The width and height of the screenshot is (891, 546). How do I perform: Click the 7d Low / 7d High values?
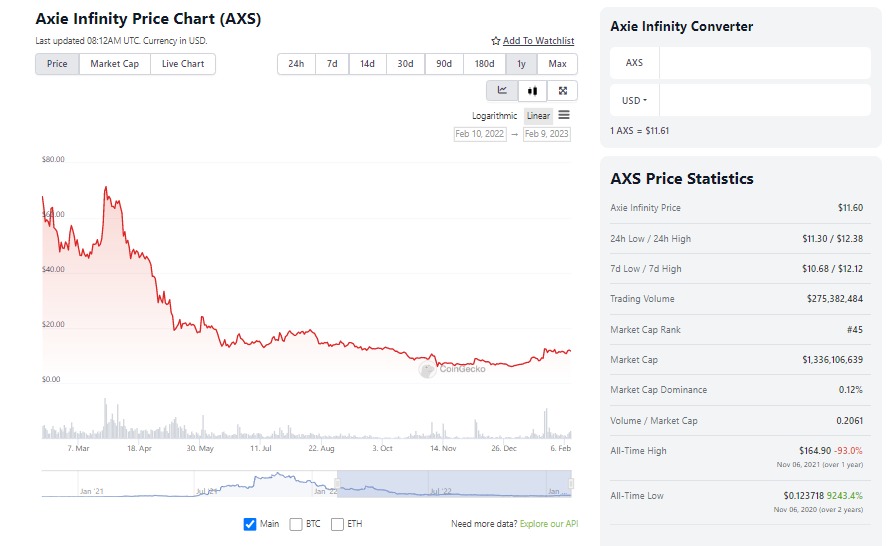point(832,269)
